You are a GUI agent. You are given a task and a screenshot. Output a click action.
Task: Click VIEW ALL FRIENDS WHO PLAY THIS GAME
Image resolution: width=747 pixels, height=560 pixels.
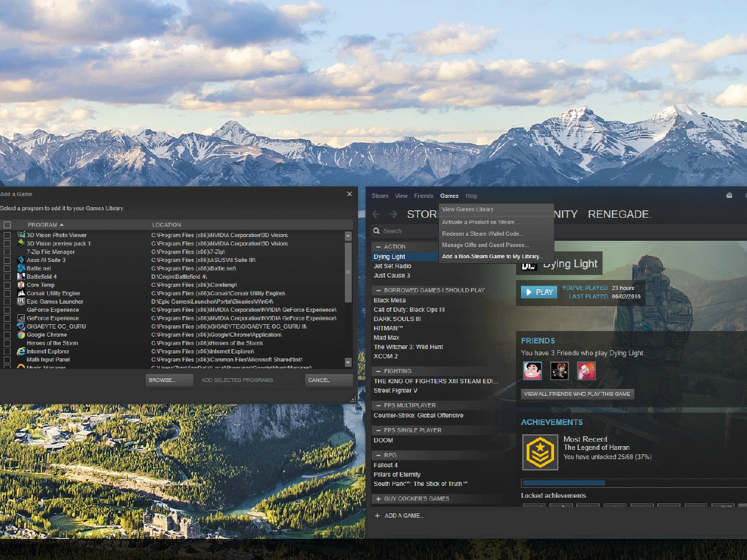pyautogui.click(x=578, y=394)
